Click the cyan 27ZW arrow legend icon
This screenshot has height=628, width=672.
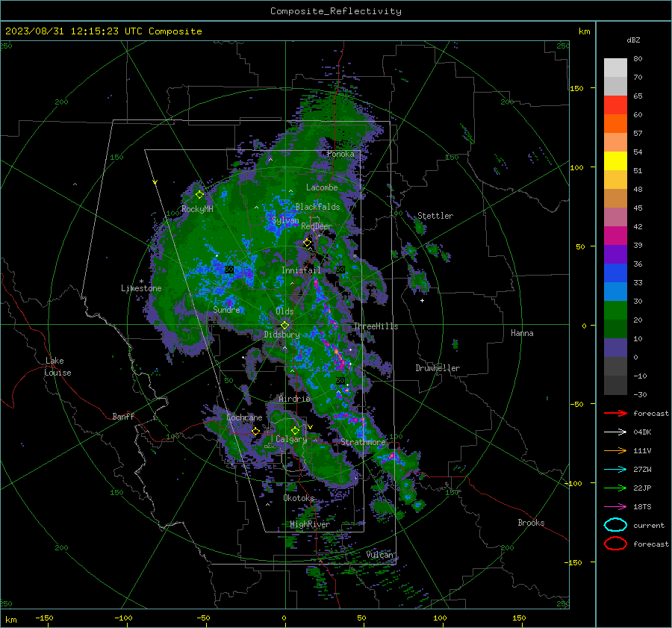tap(615, 470)
